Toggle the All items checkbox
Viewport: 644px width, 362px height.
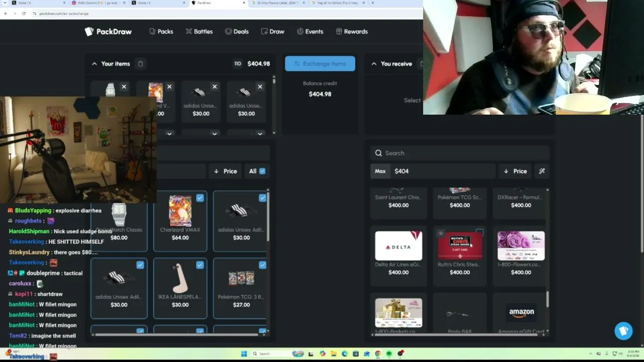click(262, 171)
